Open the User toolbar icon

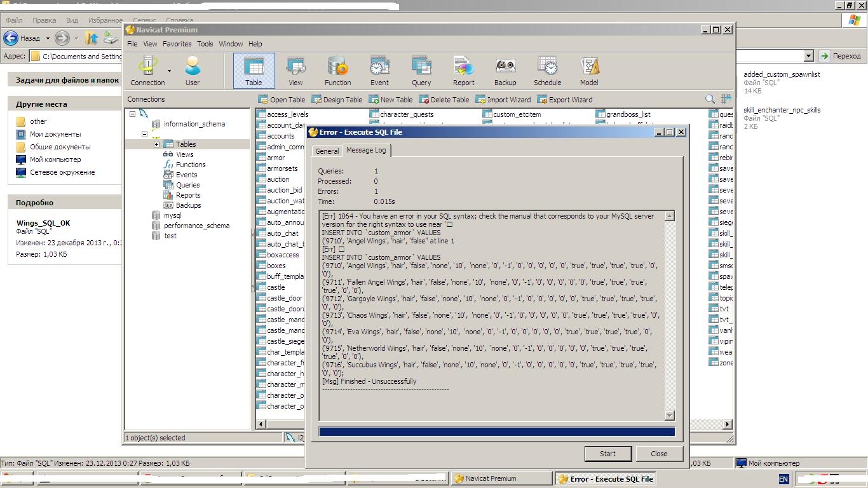click(193, 70)
